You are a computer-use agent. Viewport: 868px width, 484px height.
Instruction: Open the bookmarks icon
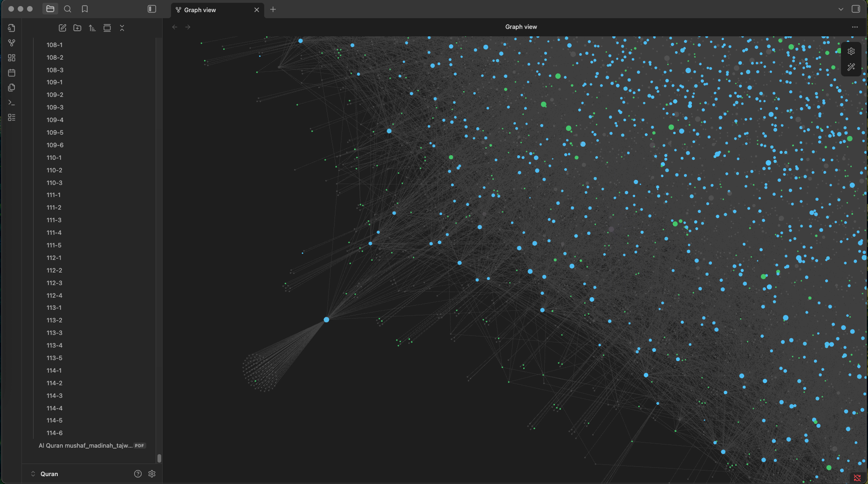tap(85, 9)
